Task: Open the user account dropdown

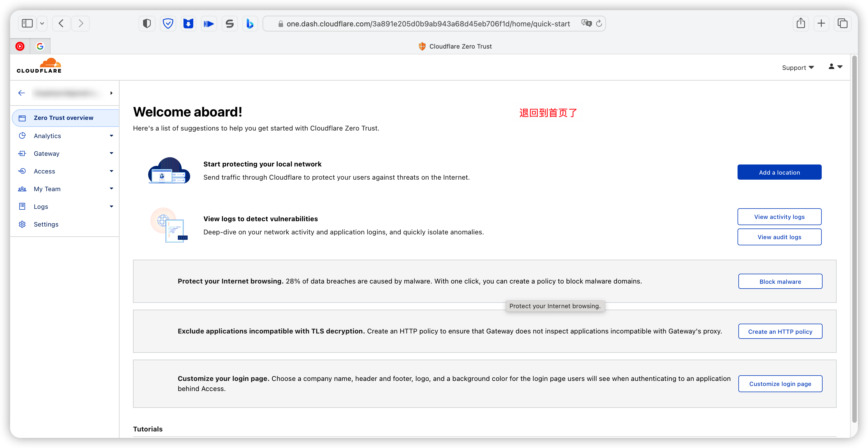Action: tap(835, 67)
